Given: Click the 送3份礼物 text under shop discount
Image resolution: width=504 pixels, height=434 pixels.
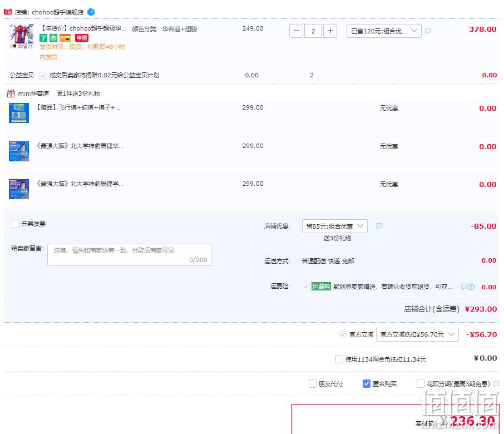Looking at the screenshot, I should pyautogui.click(x=337, y=238).
